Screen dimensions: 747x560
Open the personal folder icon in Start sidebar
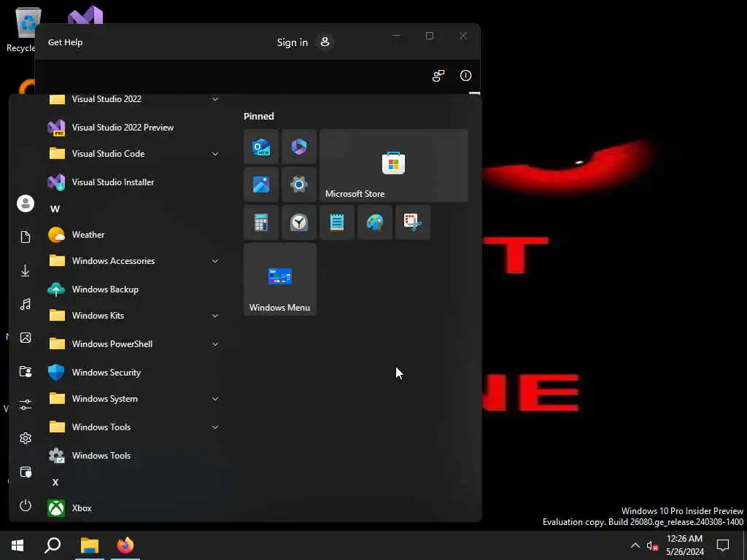point(26,371)
